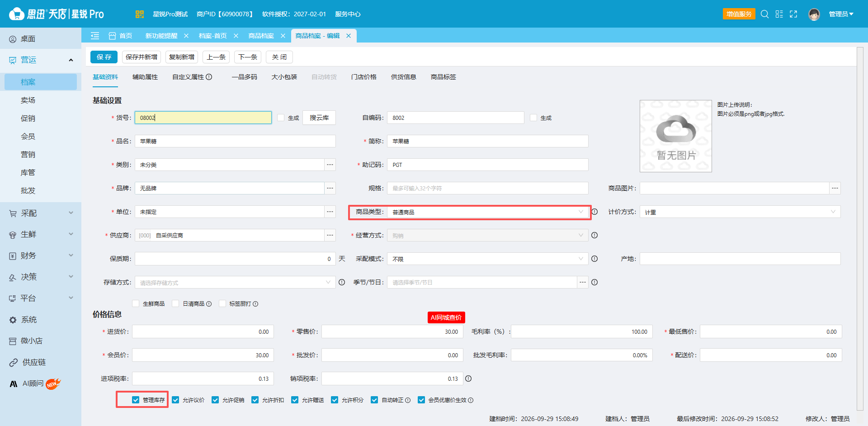Click the 搜云库 button
Image resolution: width=868 pixels, height=426 pixels.
point(319,118)
